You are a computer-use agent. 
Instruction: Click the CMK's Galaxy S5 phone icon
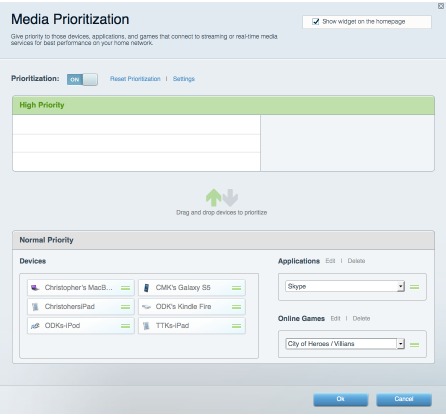(x=146, y=288)
